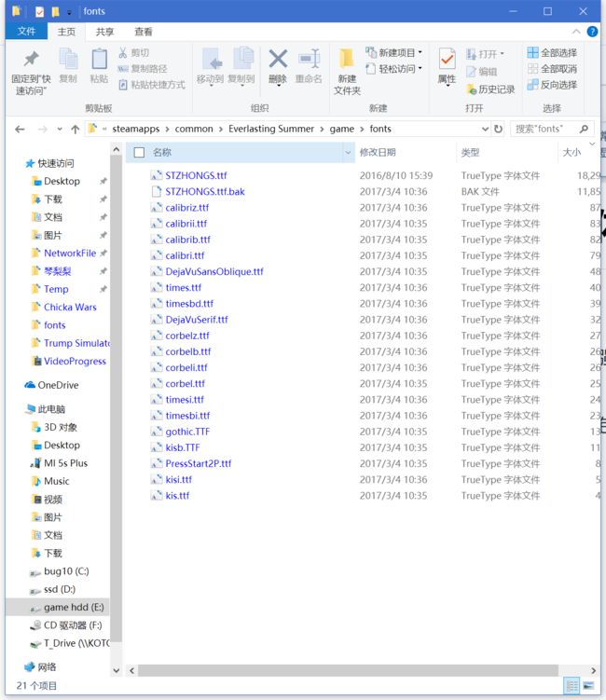Screen dimensions: 606x700
Task: Click Copy path (复制路径)
Action: coord(143,69)
